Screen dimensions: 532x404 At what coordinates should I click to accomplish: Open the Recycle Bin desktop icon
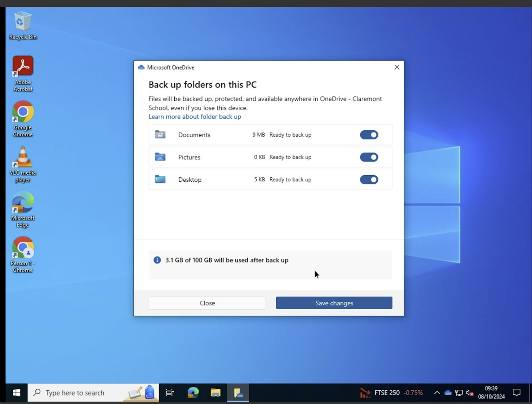coord(23,26)
